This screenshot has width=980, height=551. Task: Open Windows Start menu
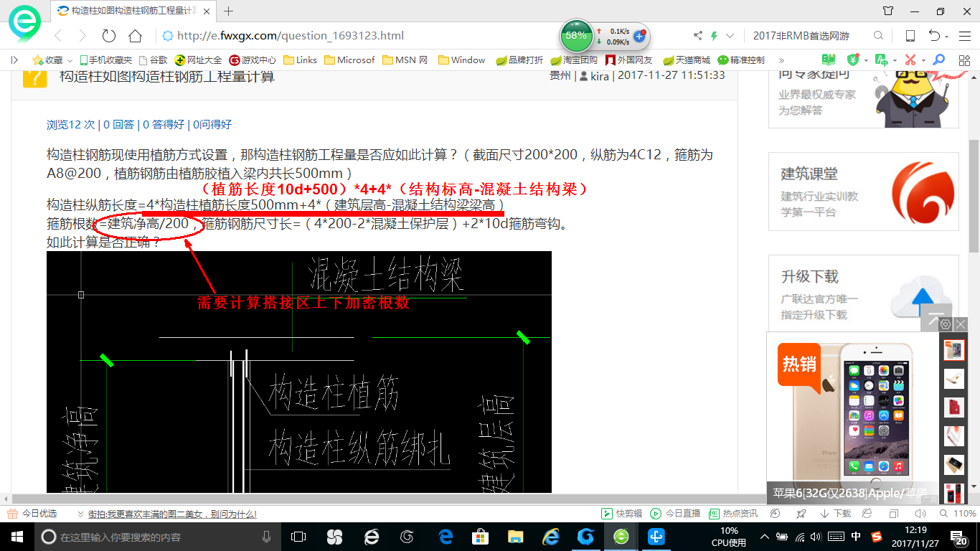click(x=16, y=536)
